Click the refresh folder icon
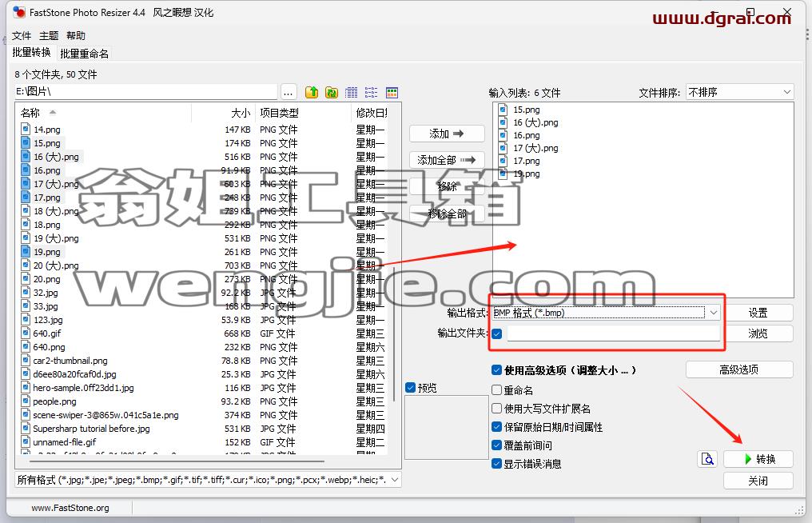This screenshot has height=523, width=812. [x=332, y=92]
